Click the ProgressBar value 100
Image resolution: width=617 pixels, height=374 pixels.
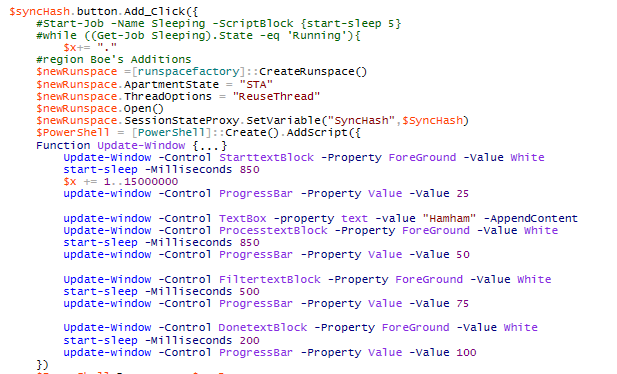tap(466, 352)
